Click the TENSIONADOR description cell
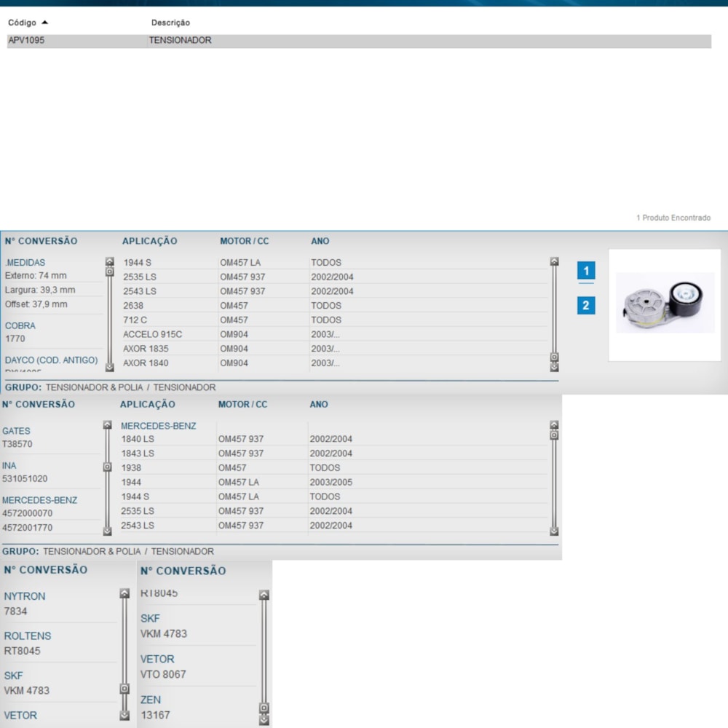The width and height of the screenshot is (728, 728). point(180,40)
